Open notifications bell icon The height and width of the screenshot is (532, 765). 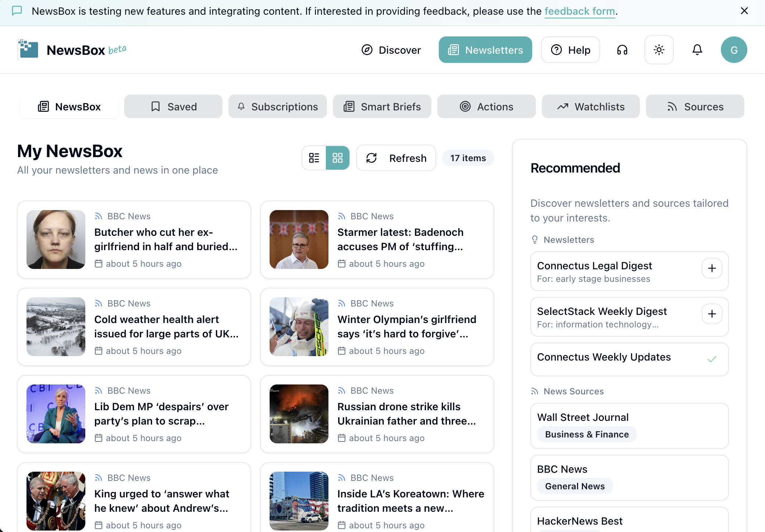point(697,50)
